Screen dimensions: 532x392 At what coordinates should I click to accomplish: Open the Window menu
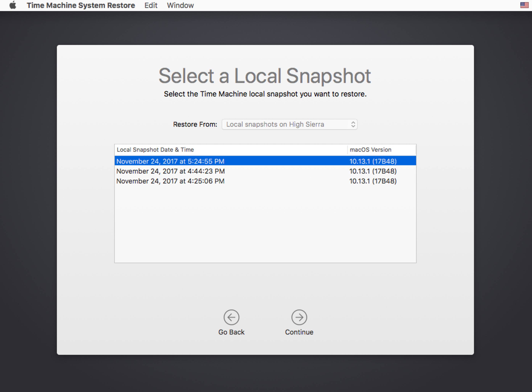click(180, 5)
